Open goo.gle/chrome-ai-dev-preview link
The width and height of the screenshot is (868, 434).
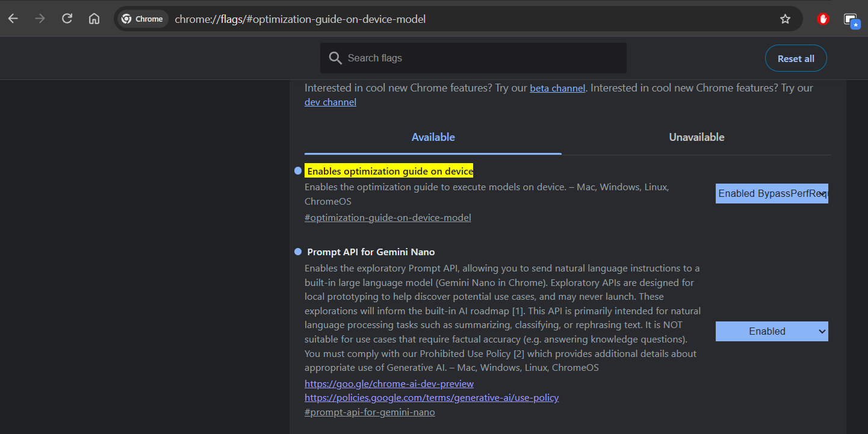click(x=389, y=383)
